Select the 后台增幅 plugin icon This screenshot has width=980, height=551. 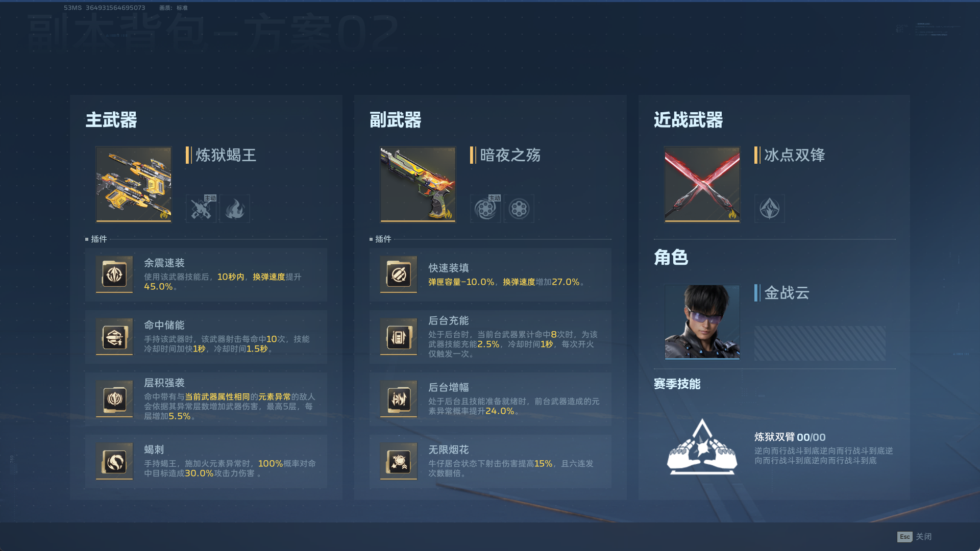399,398
